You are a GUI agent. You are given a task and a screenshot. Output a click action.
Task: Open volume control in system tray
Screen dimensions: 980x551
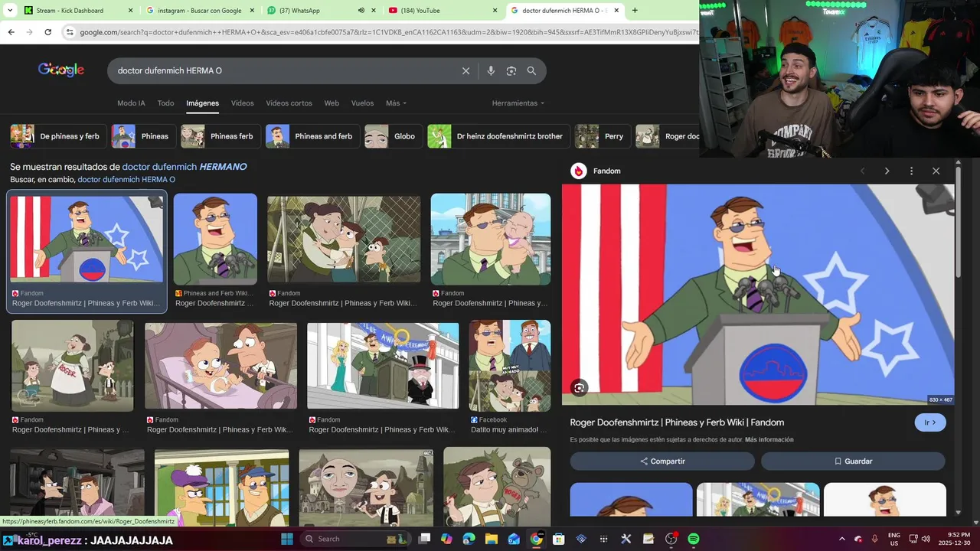925,539
